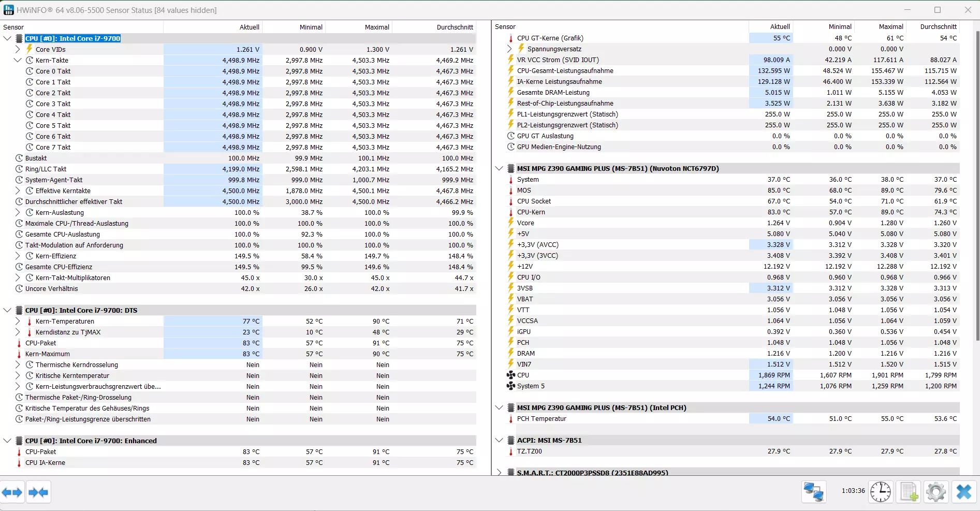The image size is (980, 511).
Task: Expand Kern-Takt-Multiplikatoren row
Action: (x=18, y=278)
